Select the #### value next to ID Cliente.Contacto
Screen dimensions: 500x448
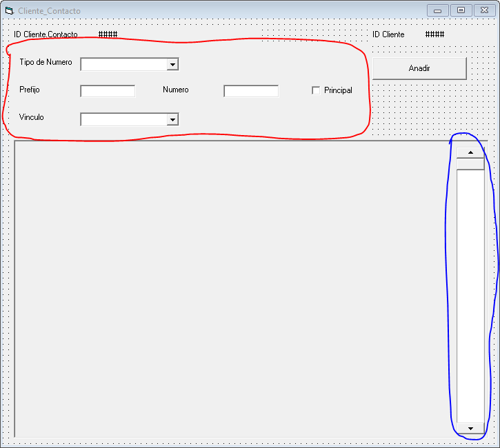(x=108, y=34)
